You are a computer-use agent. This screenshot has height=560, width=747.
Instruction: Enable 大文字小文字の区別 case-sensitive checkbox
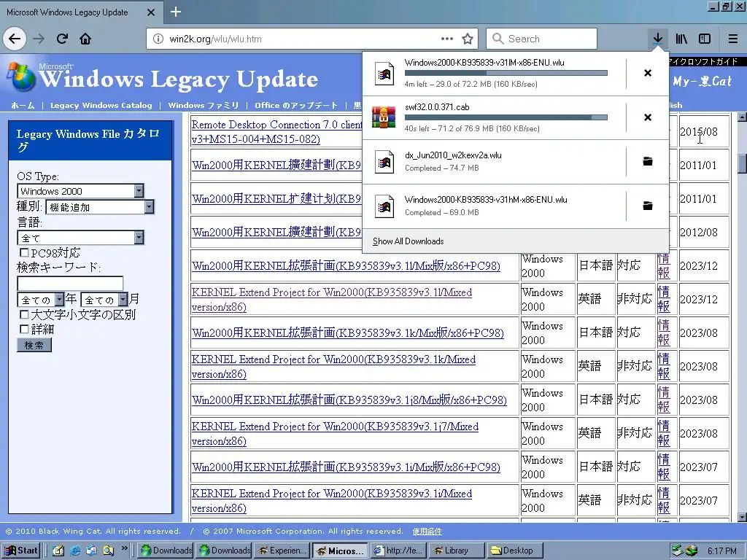(x=24, y=314)
